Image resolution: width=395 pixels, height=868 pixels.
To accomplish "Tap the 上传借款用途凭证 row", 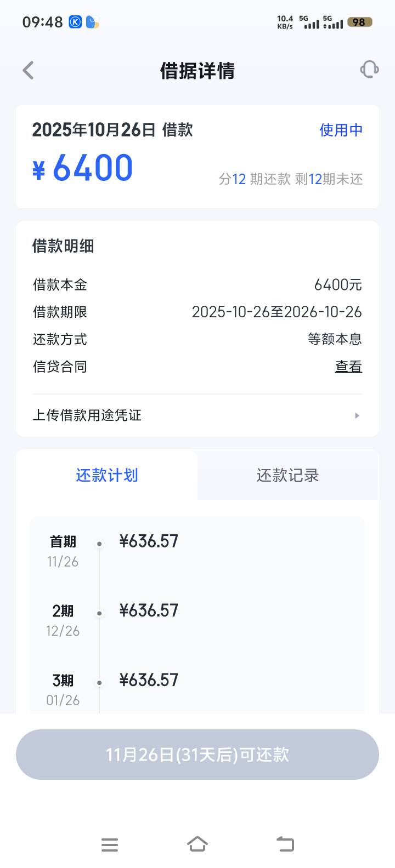I will coord(165,415).
